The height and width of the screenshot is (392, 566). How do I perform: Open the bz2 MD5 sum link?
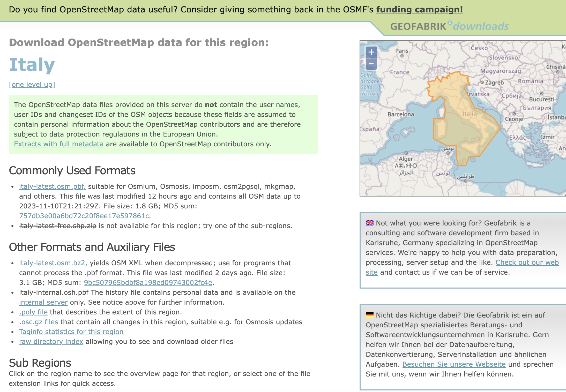[148, 283]
